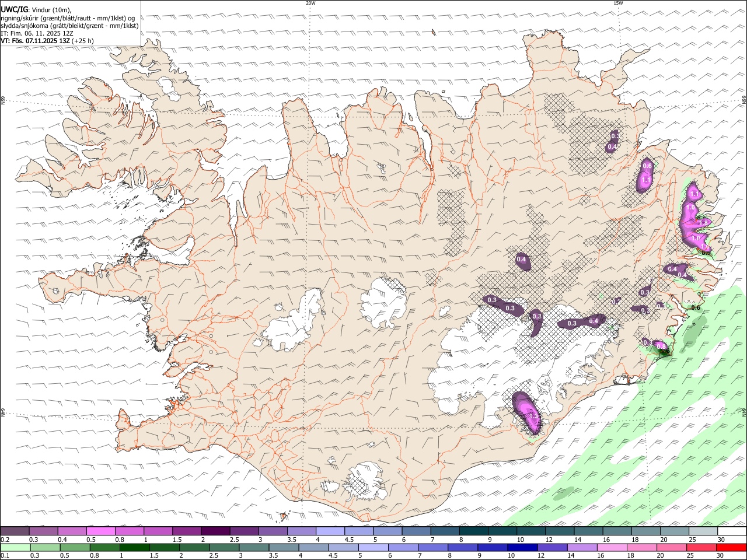Select the white 30 swatch on snow scale

pyautogui.click(x=732, y=531)
